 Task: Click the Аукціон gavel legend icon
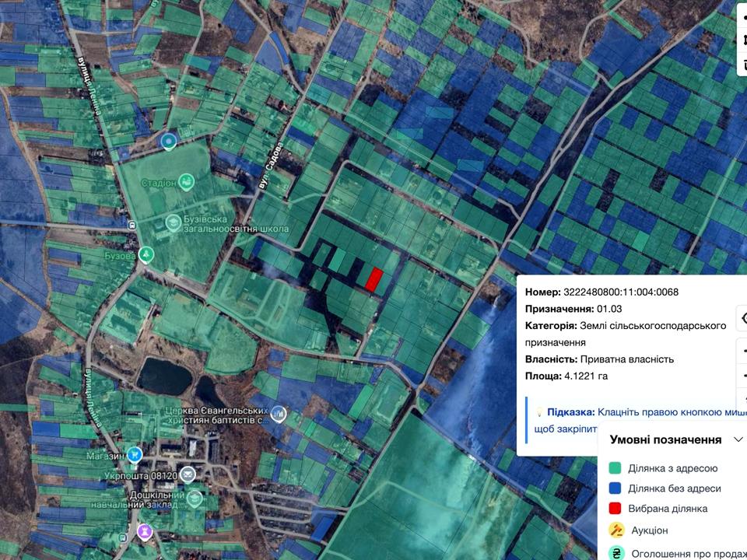pos(615,530)
